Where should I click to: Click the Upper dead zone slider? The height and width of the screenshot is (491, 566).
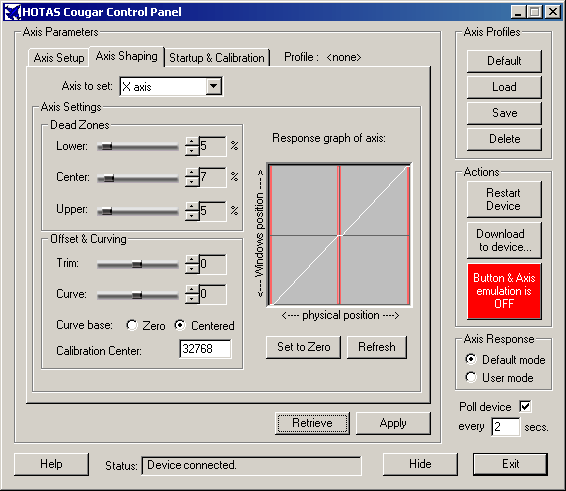[138, 211]
